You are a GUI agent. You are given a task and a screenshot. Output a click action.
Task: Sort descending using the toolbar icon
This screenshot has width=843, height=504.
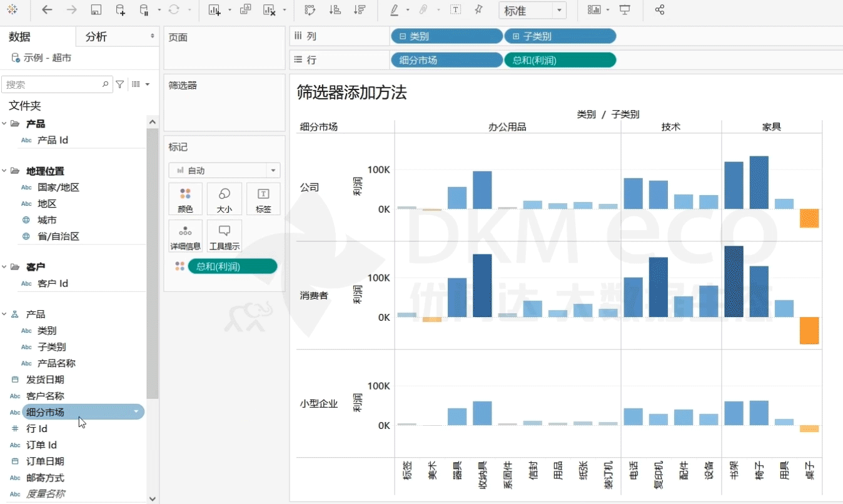[359, 10]
